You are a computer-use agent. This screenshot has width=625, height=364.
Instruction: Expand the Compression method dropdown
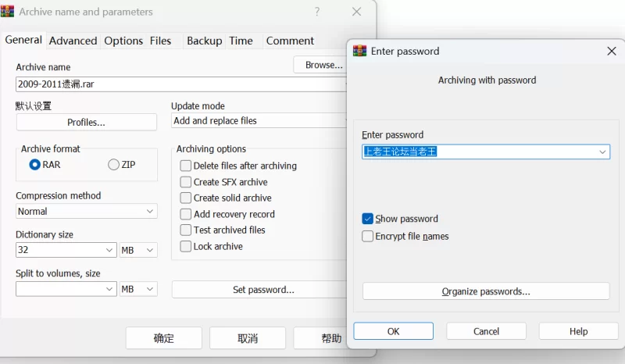coord(150,212)
